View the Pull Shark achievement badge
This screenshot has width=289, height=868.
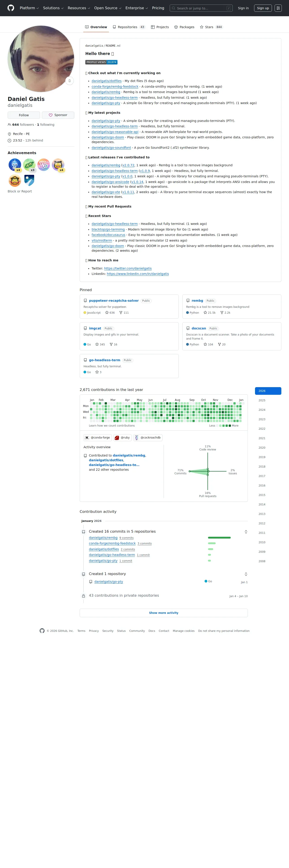coord(15,165)
